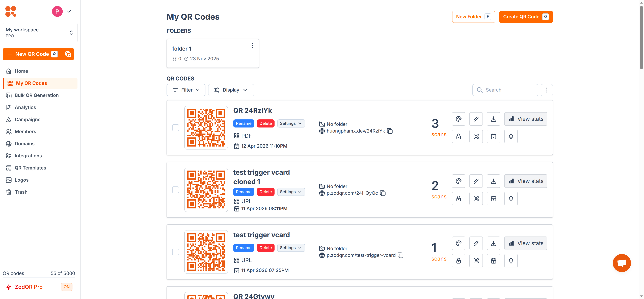Download the p.zodqr.com/test-trigger-vcard QR code
Viewport: 644px width, 299px height.
(x=494, y=243)
